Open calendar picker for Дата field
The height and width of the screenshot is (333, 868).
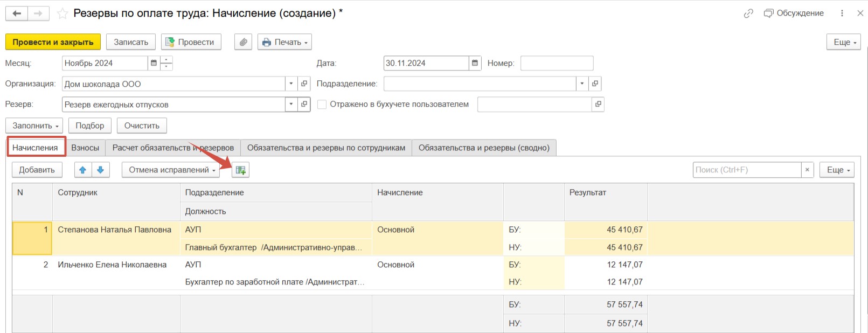point(475,63)
